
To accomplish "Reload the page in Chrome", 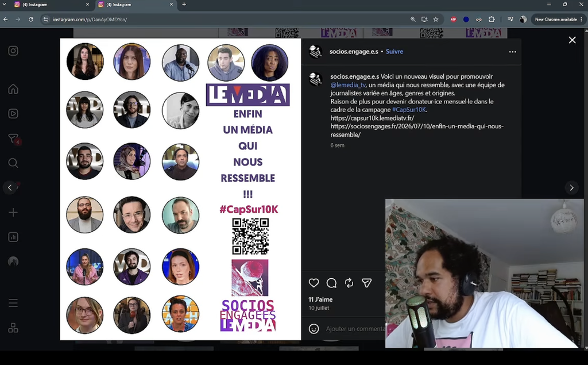I will click(31, 19).
